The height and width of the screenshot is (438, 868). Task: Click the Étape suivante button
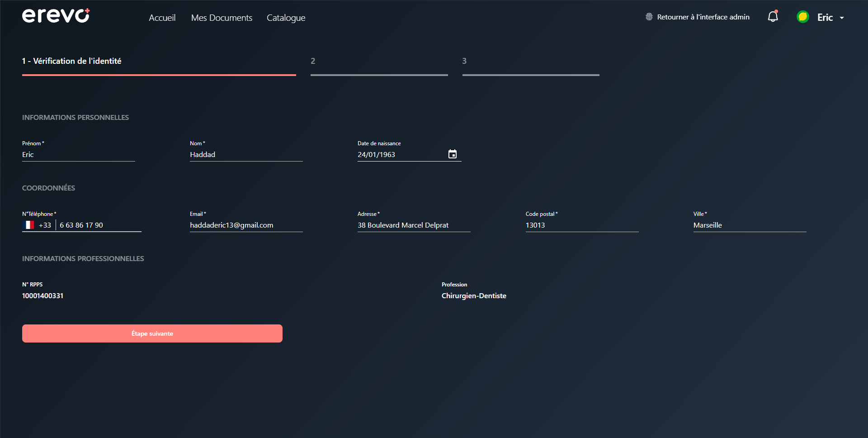(152, 333)
